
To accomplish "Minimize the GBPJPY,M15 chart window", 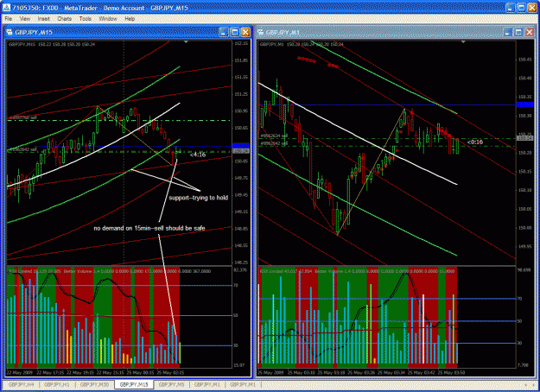I will 224,32.
